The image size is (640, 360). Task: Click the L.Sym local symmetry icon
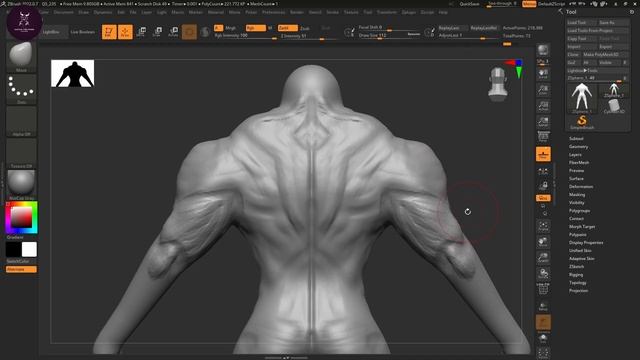(x=543, y=172)
